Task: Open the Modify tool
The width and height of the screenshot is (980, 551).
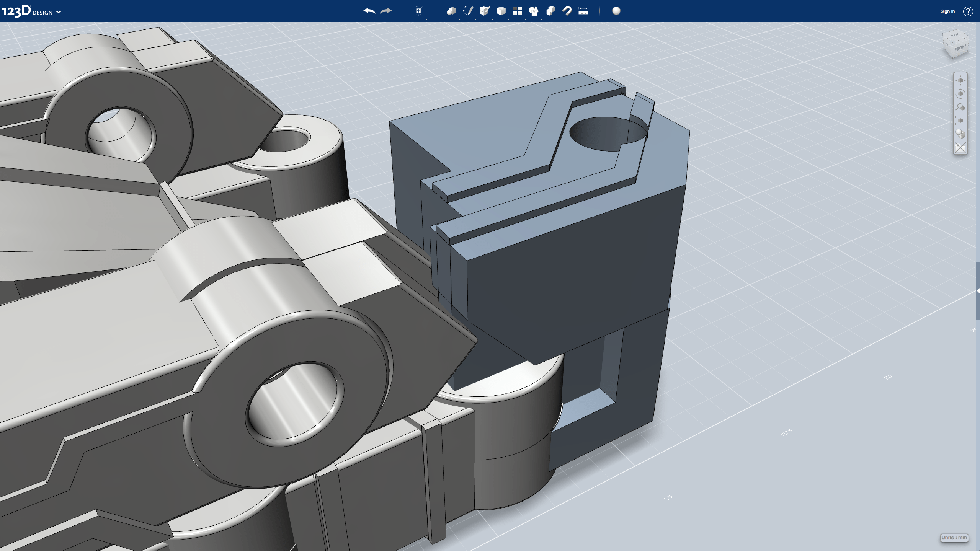Action: click(501, 11)
